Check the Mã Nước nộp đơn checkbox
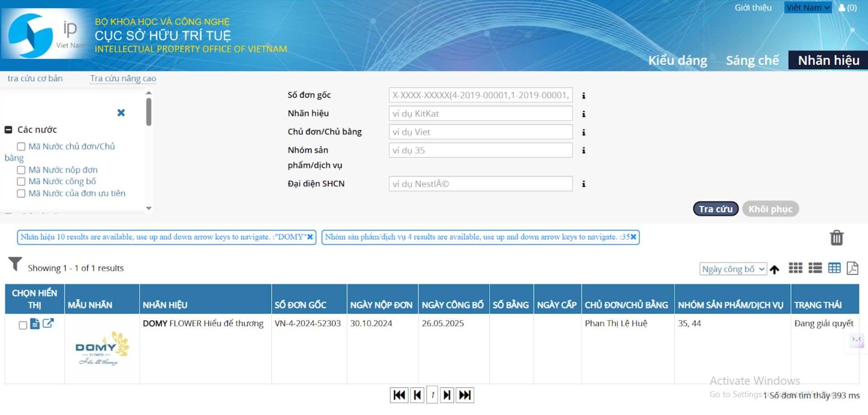This screenshot has height=415, width=868. click(x=21, y=170)
